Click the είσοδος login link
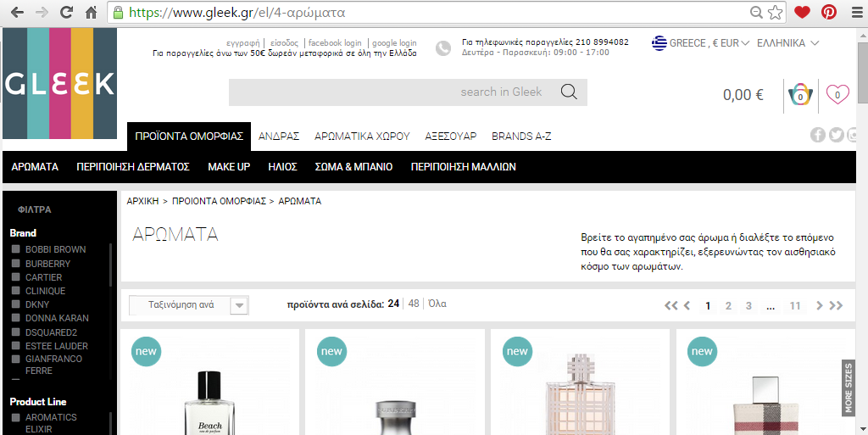868x435 pixels. [x=285, y=42]
